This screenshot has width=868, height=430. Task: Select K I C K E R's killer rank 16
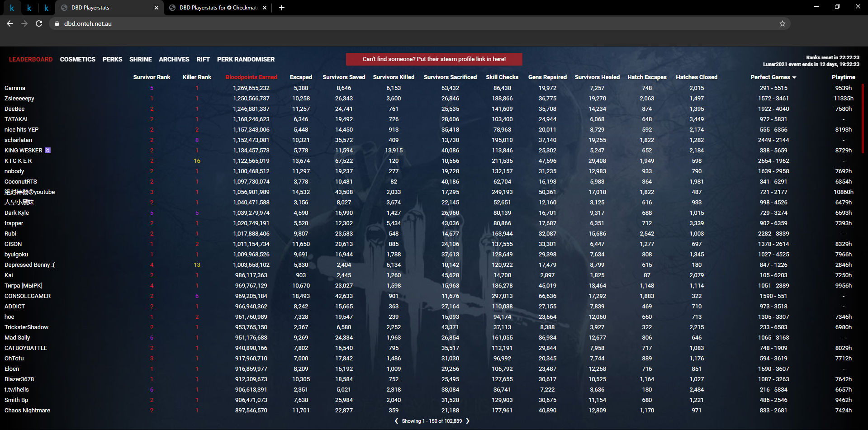point(197,161)
